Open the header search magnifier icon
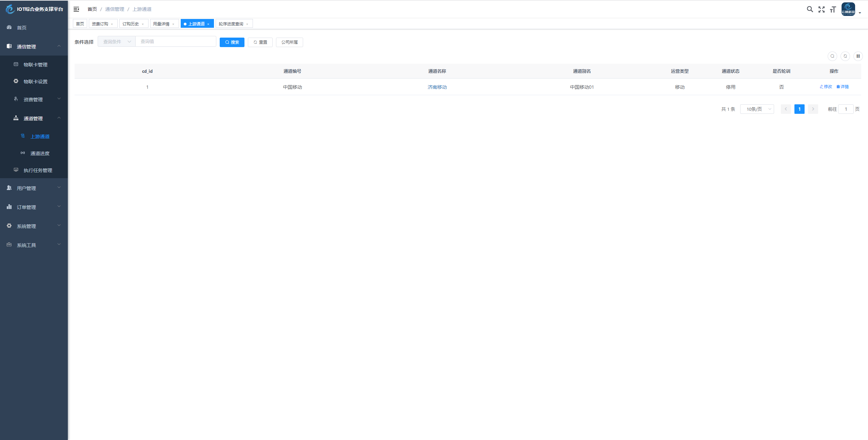This screenshot has height=440, width=868. point(810,9)
